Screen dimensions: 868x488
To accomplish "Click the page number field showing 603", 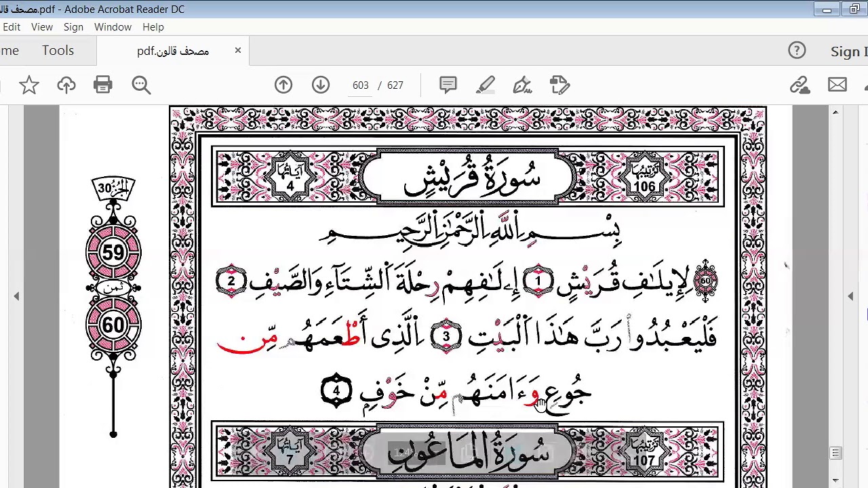I will click(x=360, y=85).
